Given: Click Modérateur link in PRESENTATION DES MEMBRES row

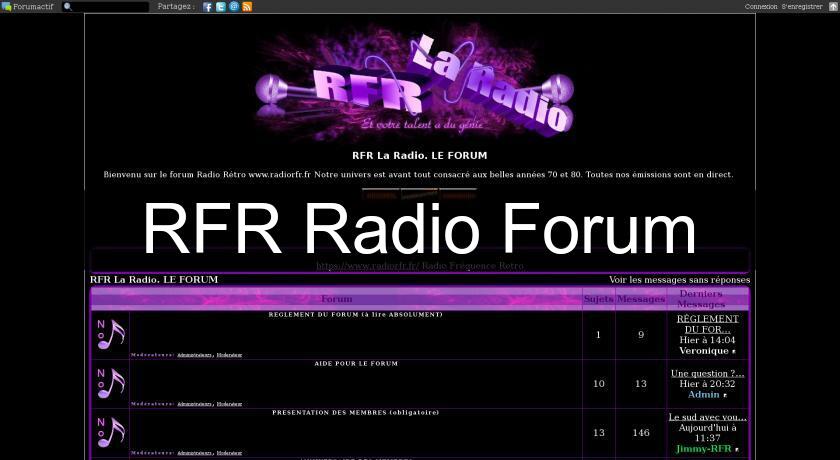Looking at the screenshot, I should pyautogui.click(x=229, y=453).
